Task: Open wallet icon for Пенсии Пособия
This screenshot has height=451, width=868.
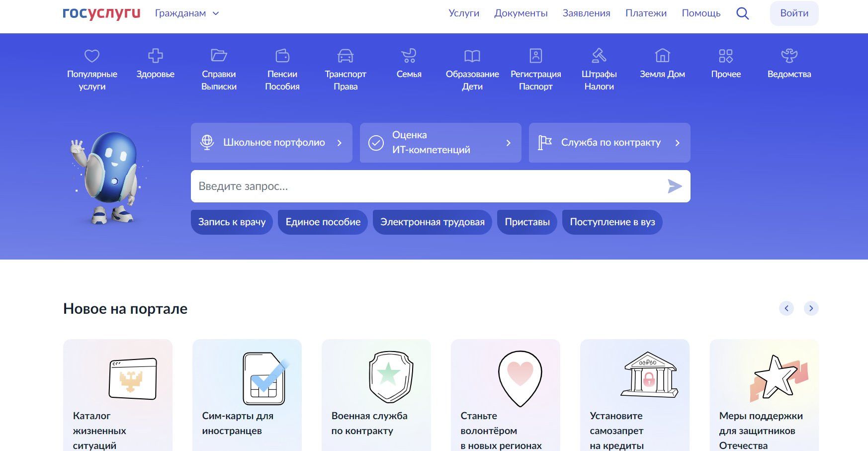Action: (x=282, y=56)
